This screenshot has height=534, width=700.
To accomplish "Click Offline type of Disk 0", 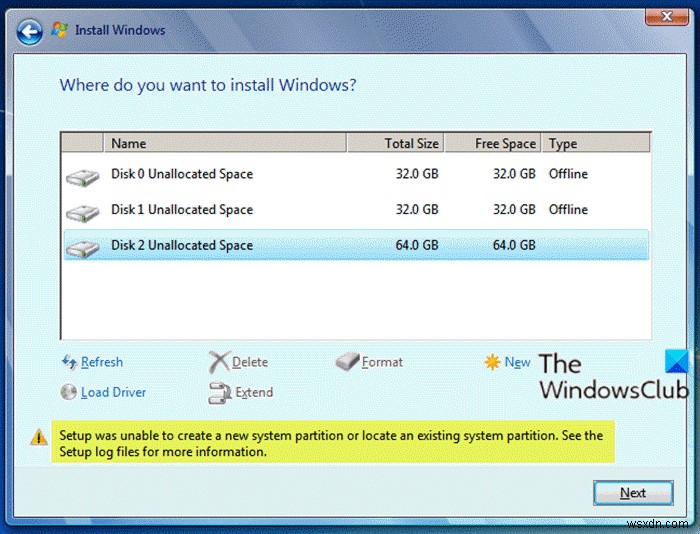I will click(x=568, y=174).
